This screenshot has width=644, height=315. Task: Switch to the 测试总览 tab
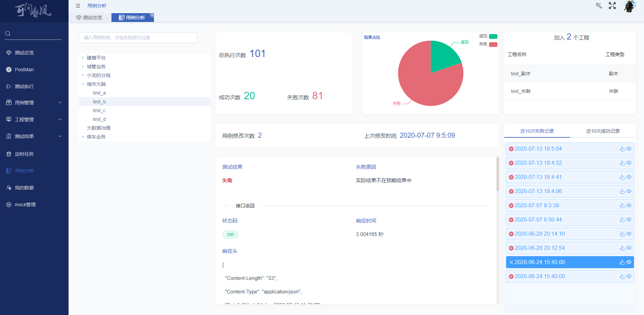(89, 18)
